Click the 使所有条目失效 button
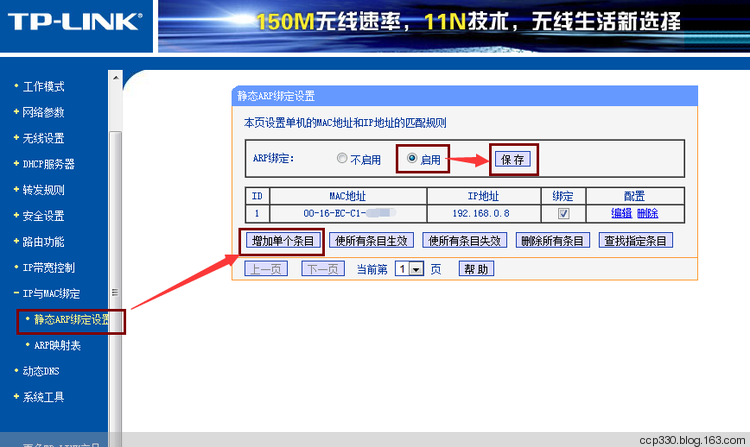 (464, 240)
